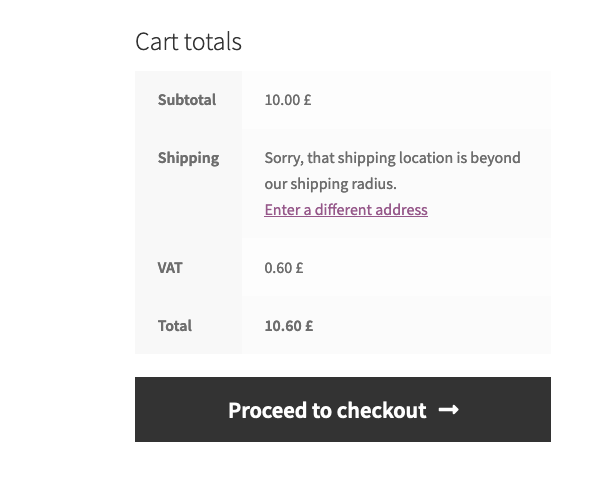The image size is (600, 480).
Task: Click the pound symbol beside the VAT
Action: click(x=299, y=268)
